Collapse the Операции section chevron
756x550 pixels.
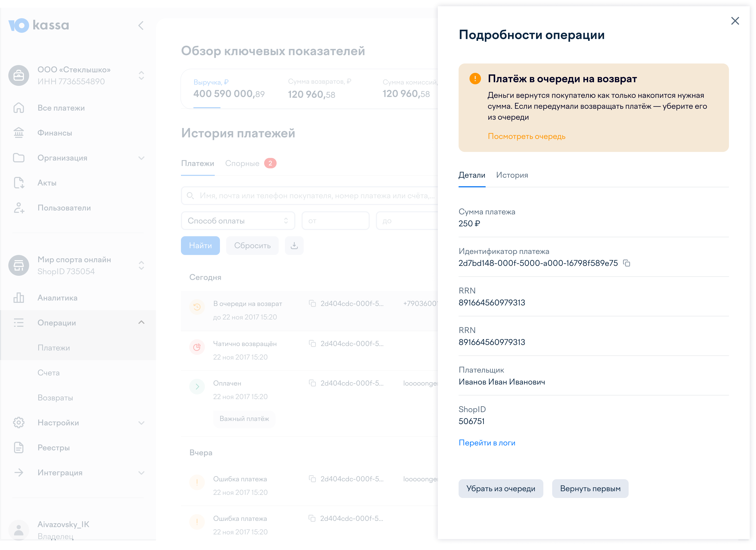click(x=141, y=323)
